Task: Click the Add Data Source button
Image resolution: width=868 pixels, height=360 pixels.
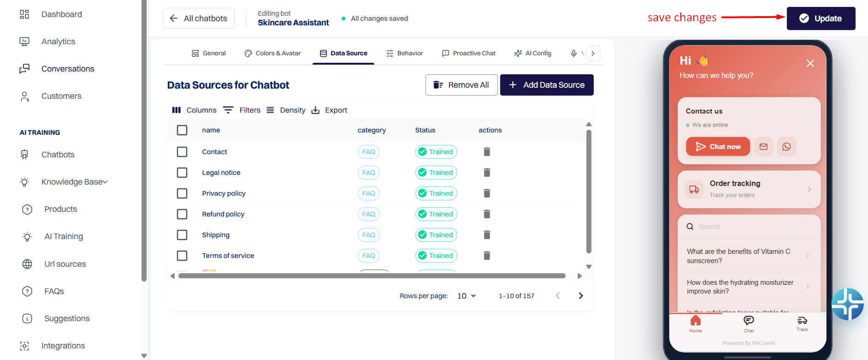Action: pos(547,85)
